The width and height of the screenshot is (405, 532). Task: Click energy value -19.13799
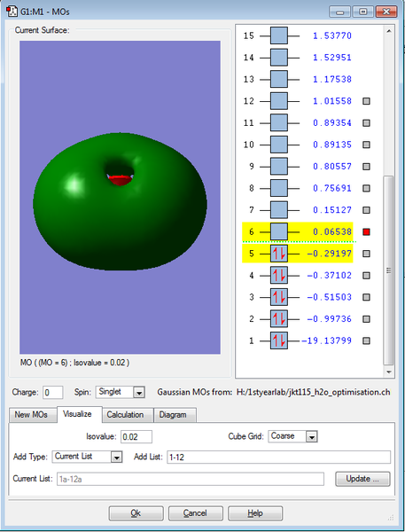[x=327, y=340]
